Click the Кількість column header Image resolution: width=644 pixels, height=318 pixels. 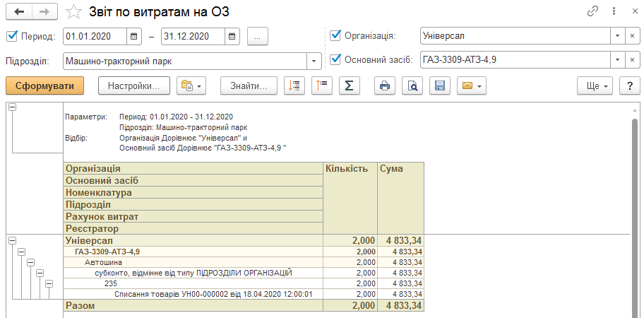tap(350, 199)
